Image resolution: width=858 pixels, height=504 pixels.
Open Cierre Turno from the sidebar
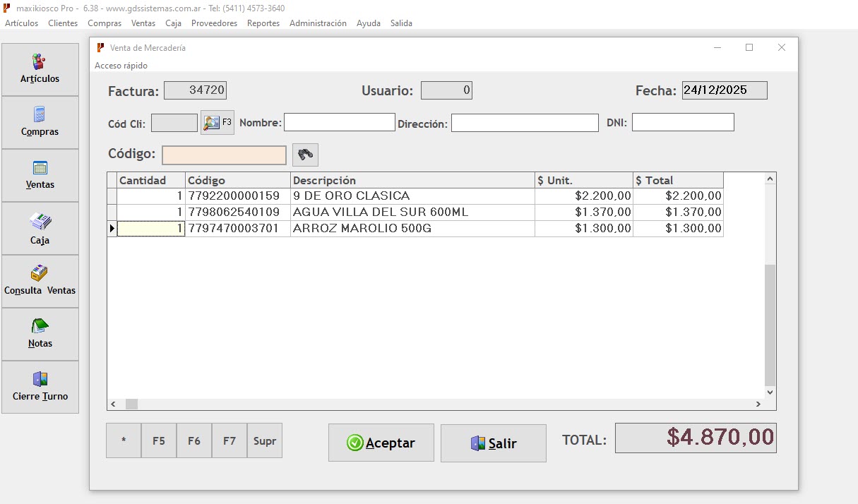click(40, 386)
